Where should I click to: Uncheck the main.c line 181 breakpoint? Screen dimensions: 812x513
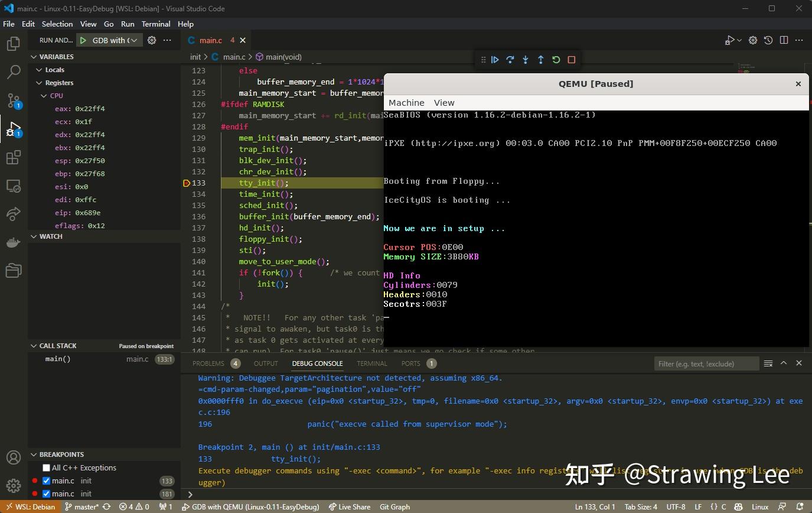click(47, 494)
